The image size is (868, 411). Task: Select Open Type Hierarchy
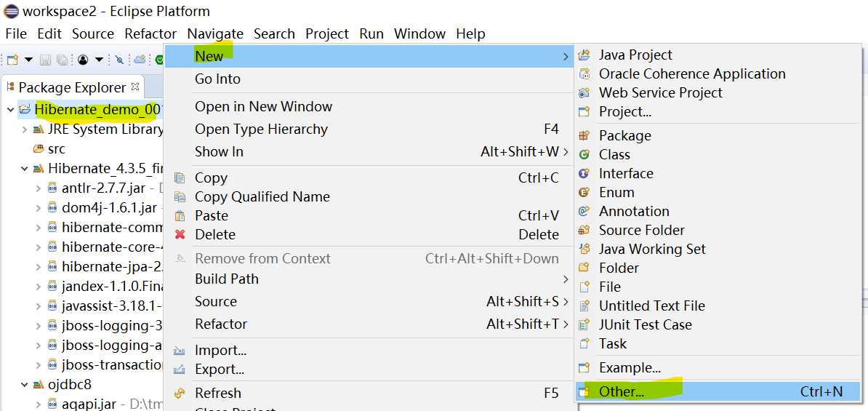tap(369, 129)
